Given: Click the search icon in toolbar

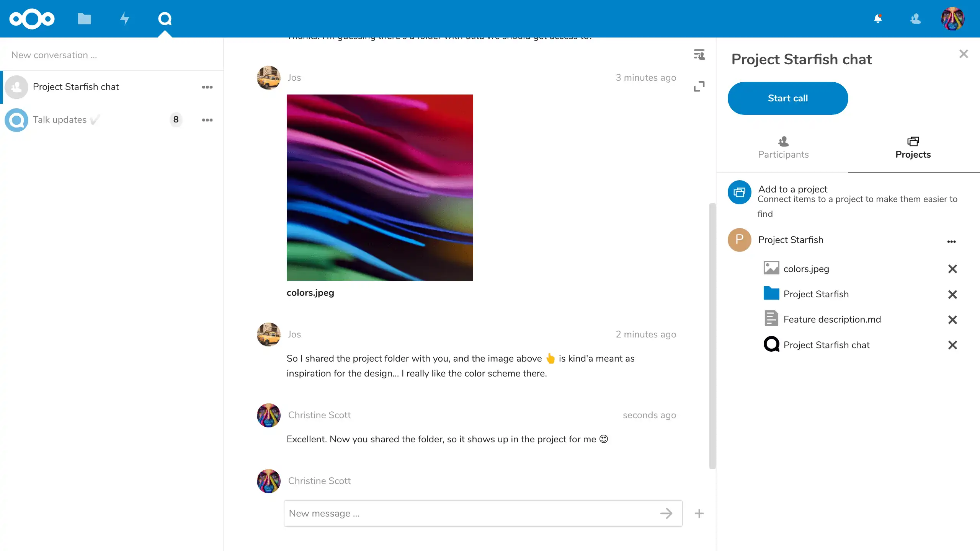Looking at the screenshot, I should click(164, 18).
